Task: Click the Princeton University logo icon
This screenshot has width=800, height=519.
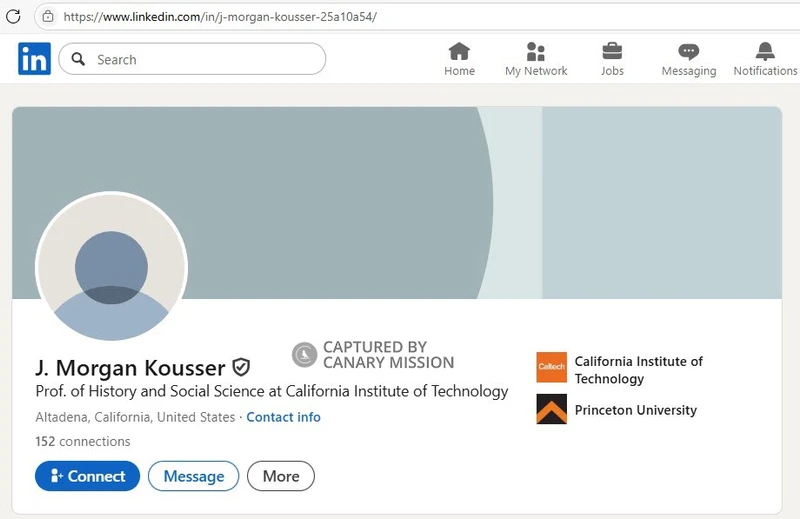Action: point(552,409)
